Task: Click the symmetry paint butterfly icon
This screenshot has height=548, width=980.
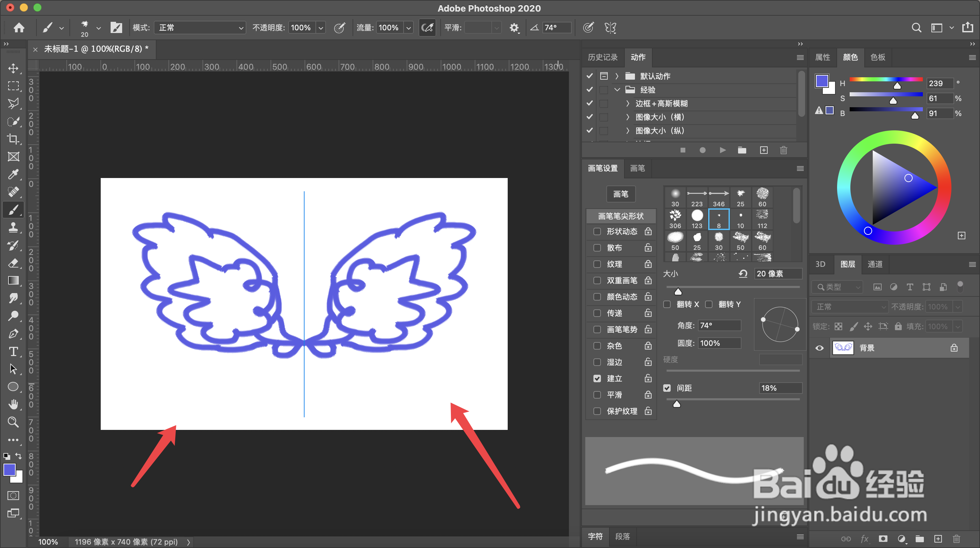Action: [610, 27]
